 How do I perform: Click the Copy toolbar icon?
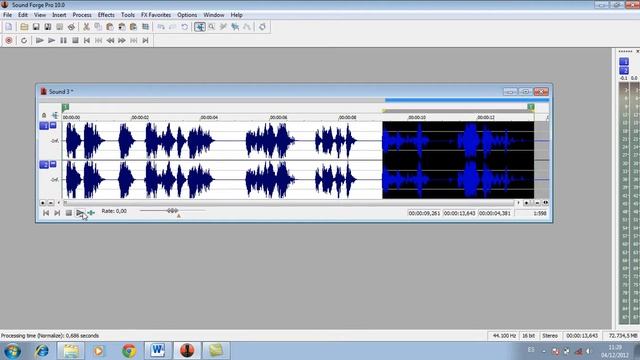coord(98,27)
